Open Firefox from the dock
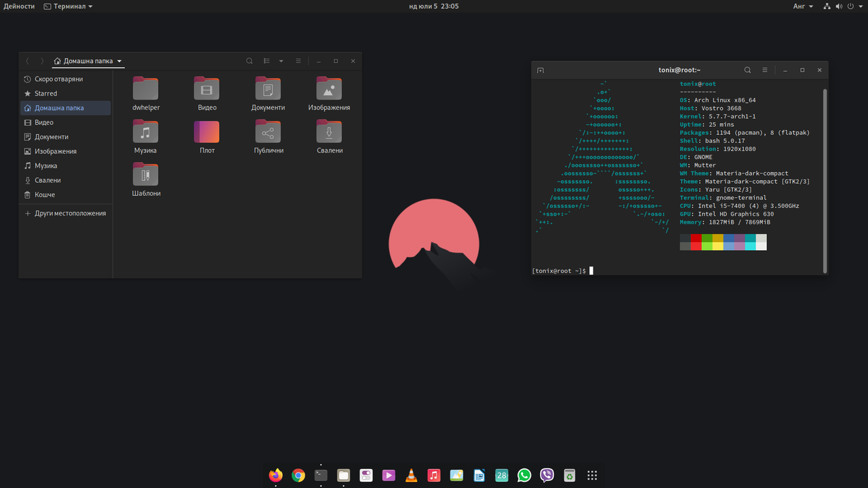This screenshot has height=488, width=868. click(x=275, y=475)
